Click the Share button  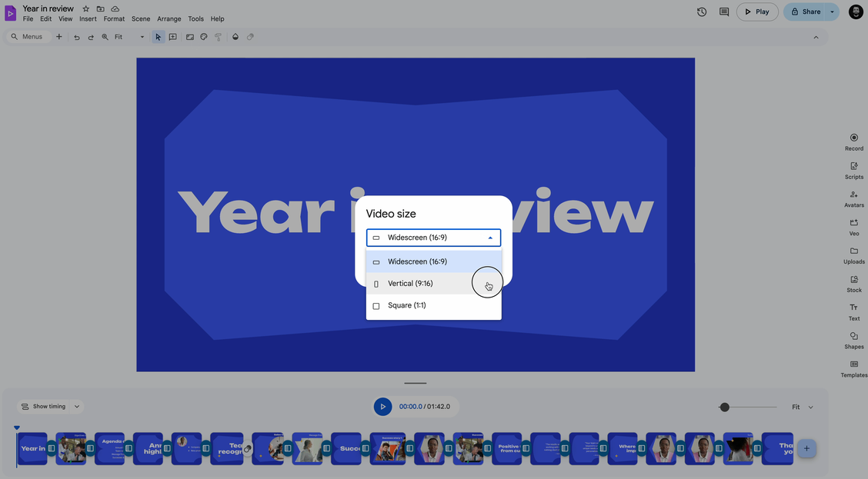[x=805, y=12]
